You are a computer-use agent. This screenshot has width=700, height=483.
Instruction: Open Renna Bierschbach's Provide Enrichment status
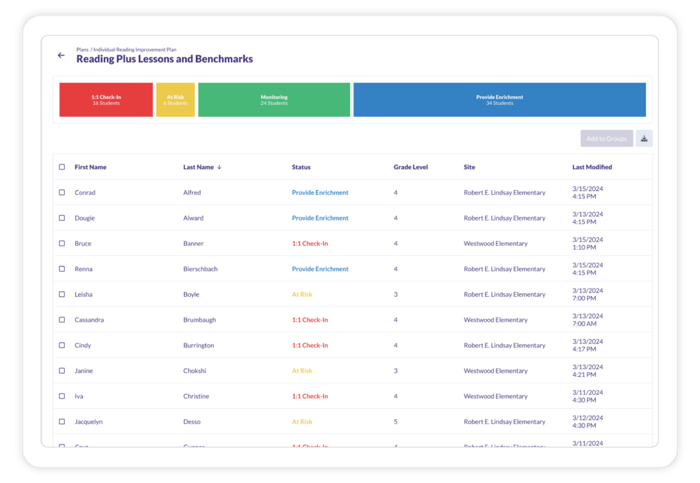tap(320, 269)
